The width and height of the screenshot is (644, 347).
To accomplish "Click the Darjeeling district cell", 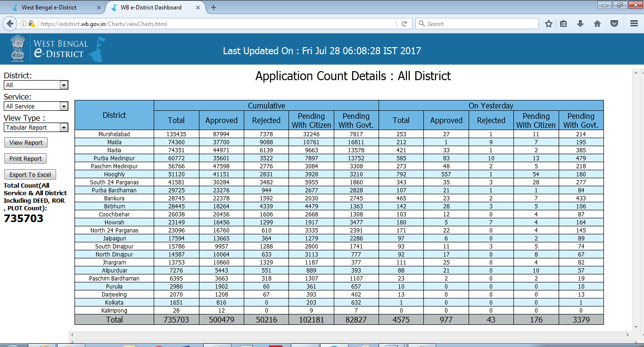I will 114,295.
